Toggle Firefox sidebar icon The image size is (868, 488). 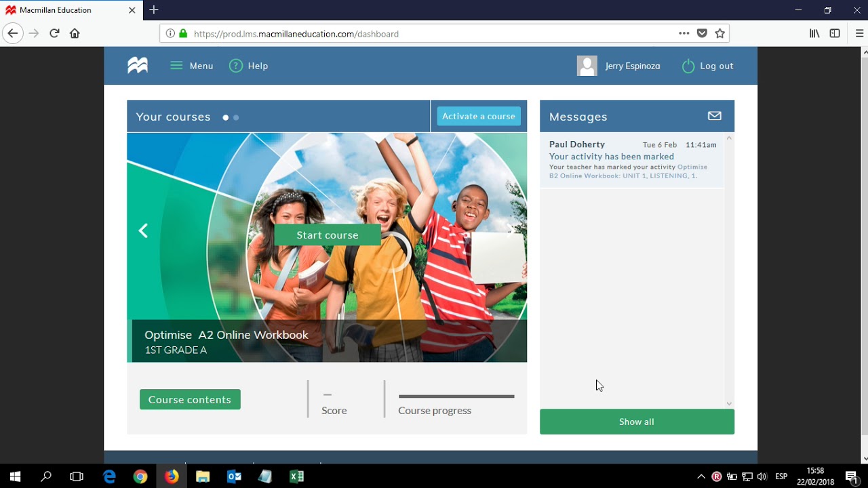point(835,33)
